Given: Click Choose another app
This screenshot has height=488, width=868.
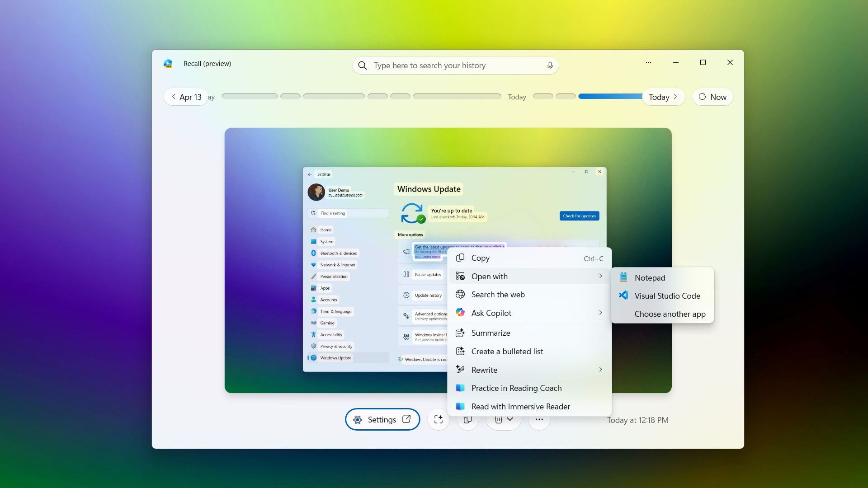Looking at the screenshot, I should (670, 314).
